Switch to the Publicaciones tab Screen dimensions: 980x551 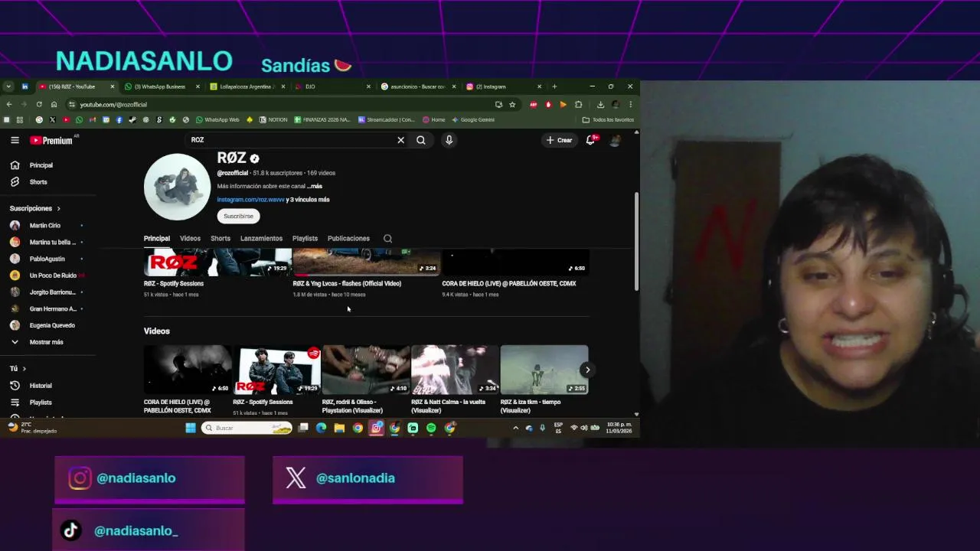(x=348, y=239)
